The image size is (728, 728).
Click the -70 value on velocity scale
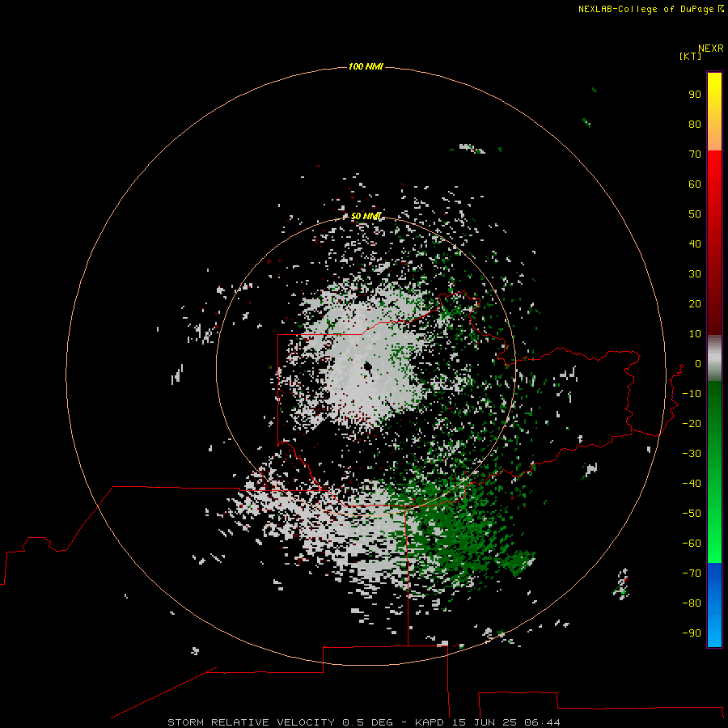[692, 574]
